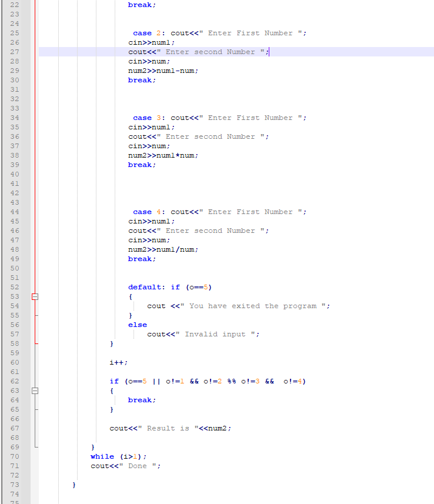Click the 'break;' on line 39
This screenshot has height=504, width=434.
[x=142, y=165]
